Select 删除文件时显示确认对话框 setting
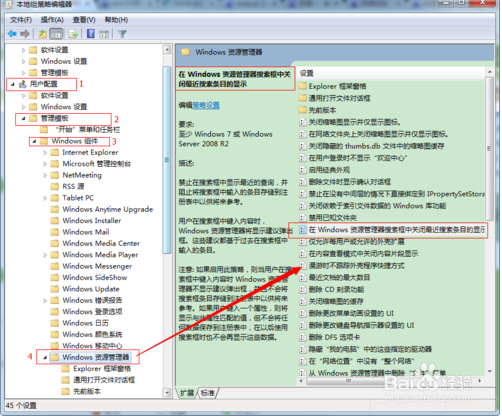Image resolution: width=502 pixels, height=416 pixels. pyautogui.click(x=350, y=182)
